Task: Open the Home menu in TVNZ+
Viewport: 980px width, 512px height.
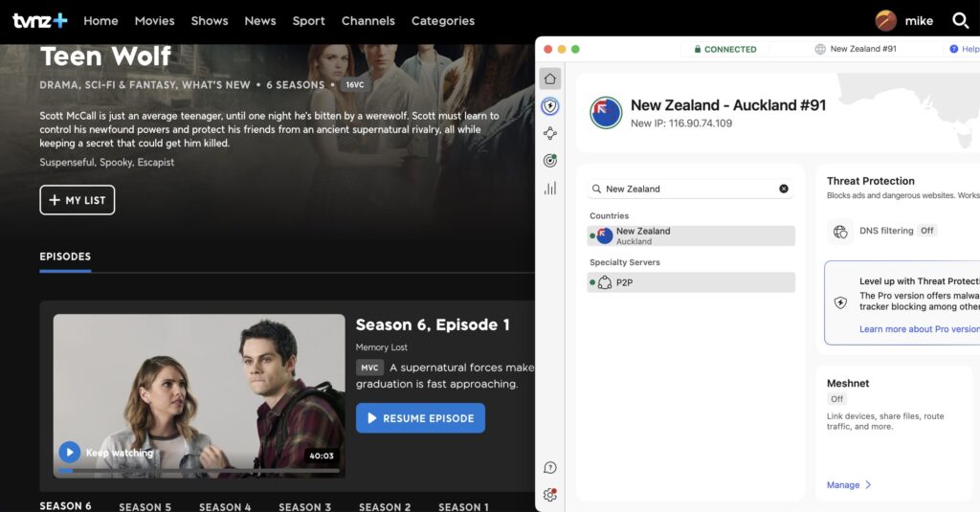Action: coord(100,21)
